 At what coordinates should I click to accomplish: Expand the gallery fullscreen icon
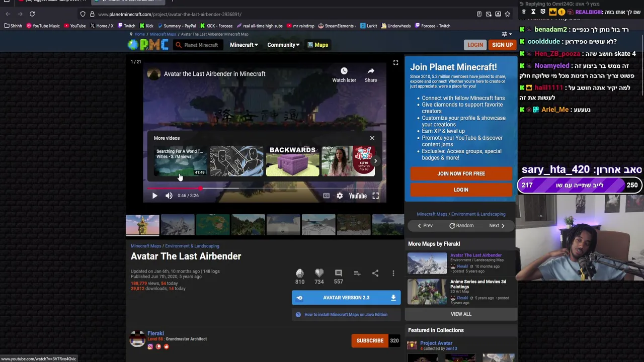395,63
